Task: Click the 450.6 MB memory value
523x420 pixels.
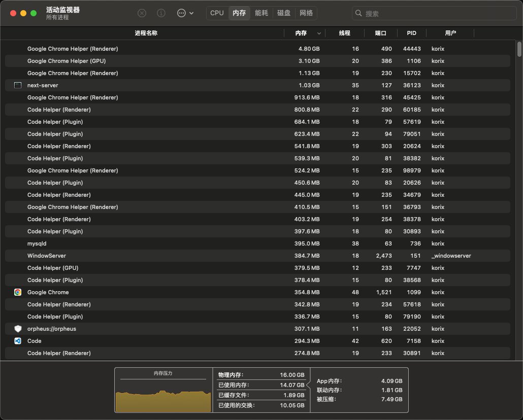Action: pos(307,183)
